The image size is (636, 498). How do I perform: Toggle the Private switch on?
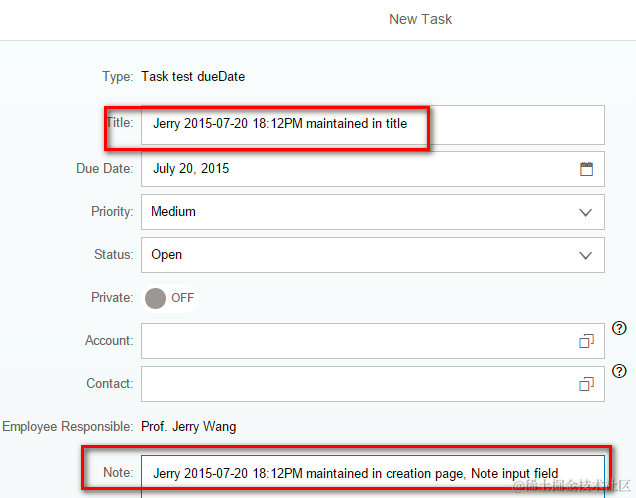(170, 298)
